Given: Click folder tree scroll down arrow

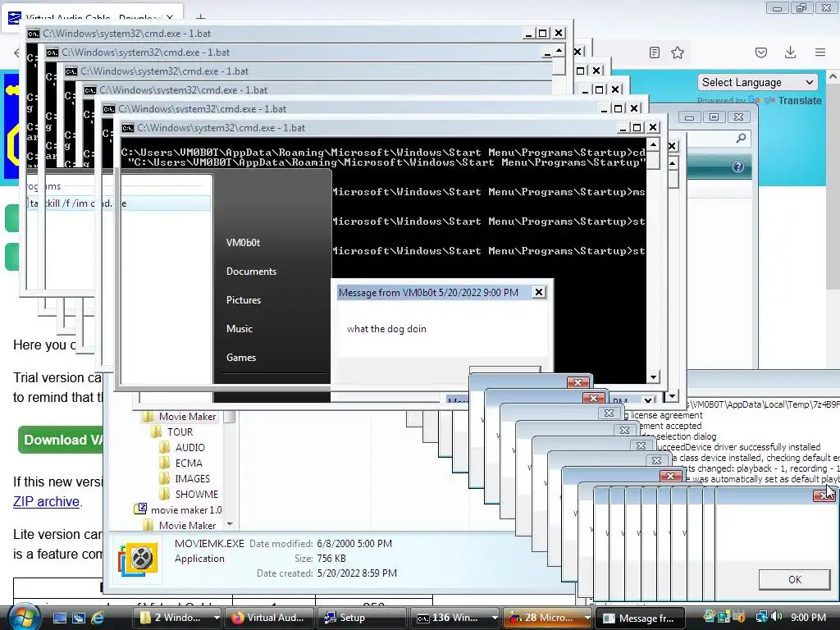Looking at the screenshot, I should pyautogui.click(x=230, y=524).
